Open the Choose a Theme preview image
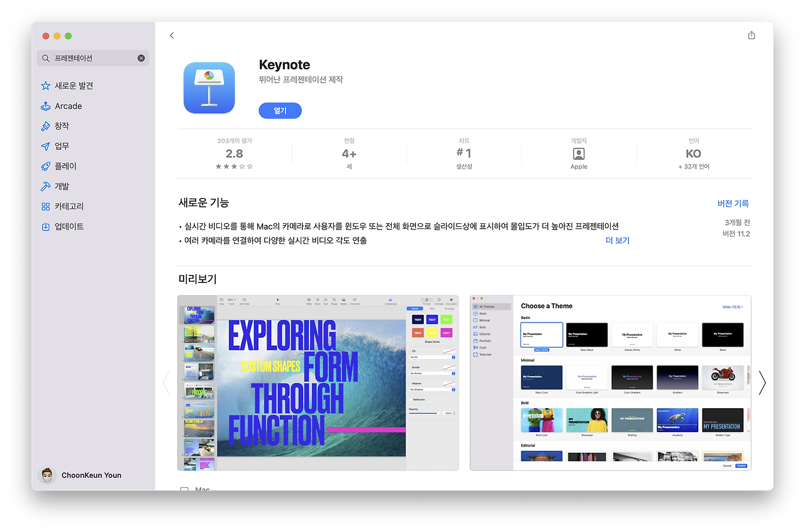 [x=611, y=383]
